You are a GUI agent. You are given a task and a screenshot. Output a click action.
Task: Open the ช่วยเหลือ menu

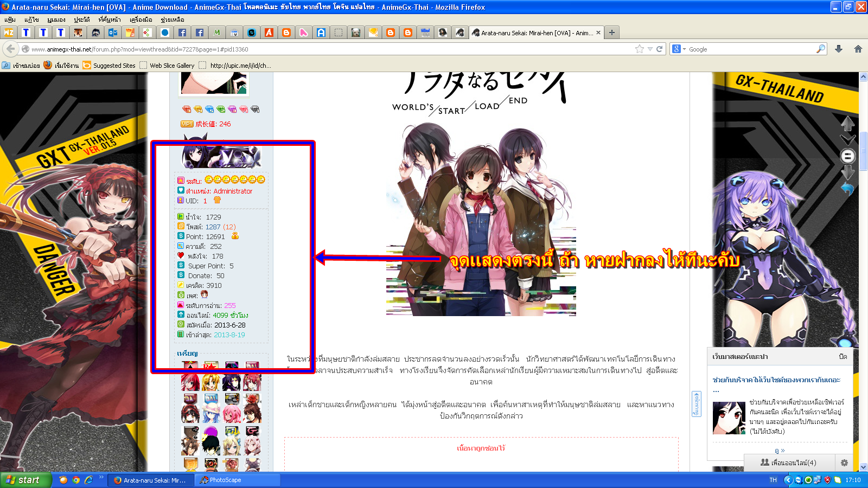(173, 20)
